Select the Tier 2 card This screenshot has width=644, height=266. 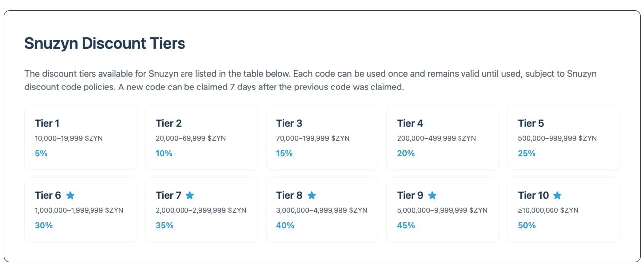(201, 137)
